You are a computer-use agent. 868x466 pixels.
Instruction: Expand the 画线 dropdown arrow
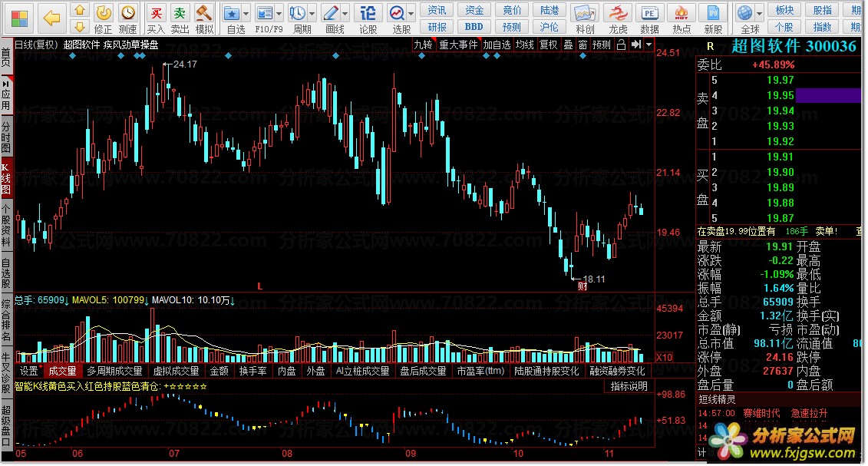point(345,13)
